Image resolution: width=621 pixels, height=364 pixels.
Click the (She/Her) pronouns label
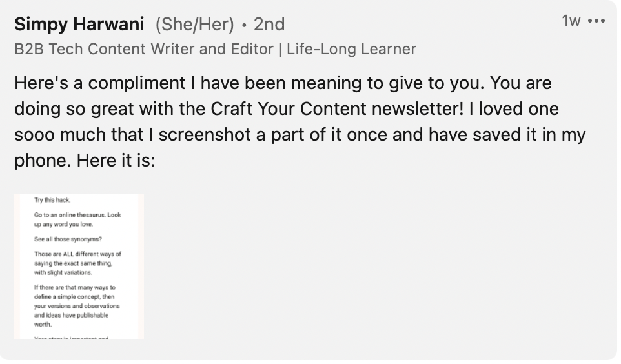tap(194, 25)
